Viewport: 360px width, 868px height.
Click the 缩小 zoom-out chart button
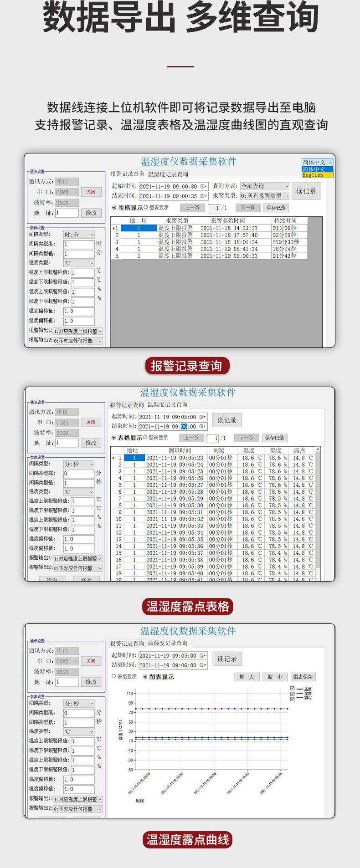tap(274, 677)
